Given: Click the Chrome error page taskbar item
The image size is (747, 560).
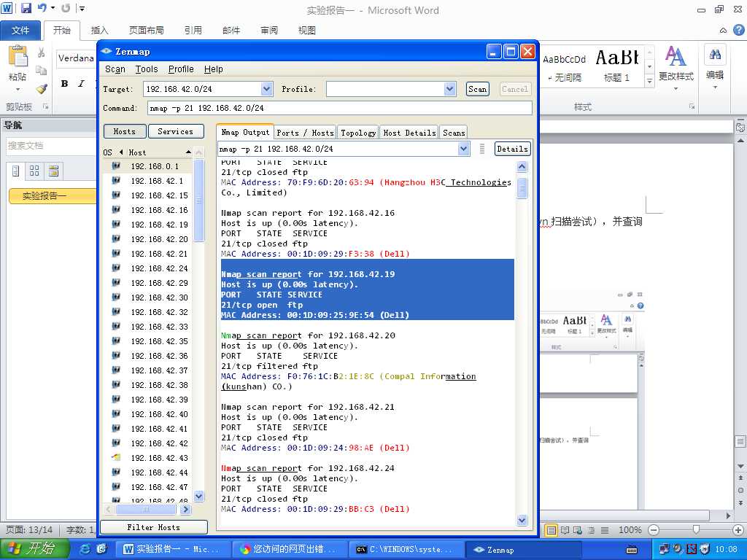Looking at the screenshot, I should (290, 550).
